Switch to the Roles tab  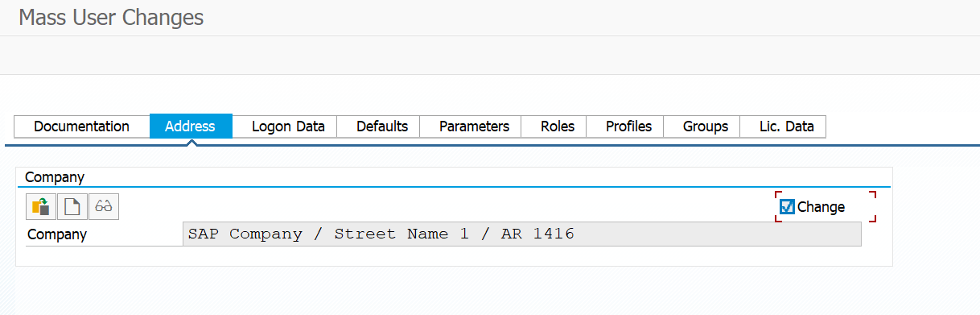point(558,126)
